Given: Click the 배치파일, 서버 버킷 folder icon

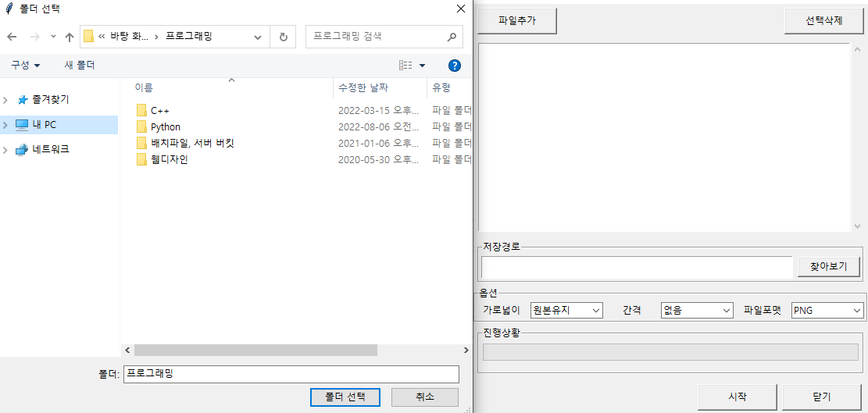Looking at the screenshot, I should click(141, 143).
